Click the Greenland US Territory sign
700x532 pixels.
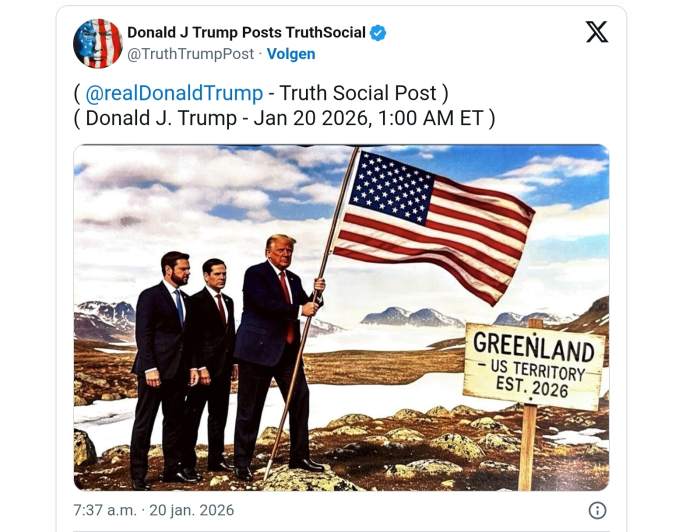(534, 366)
